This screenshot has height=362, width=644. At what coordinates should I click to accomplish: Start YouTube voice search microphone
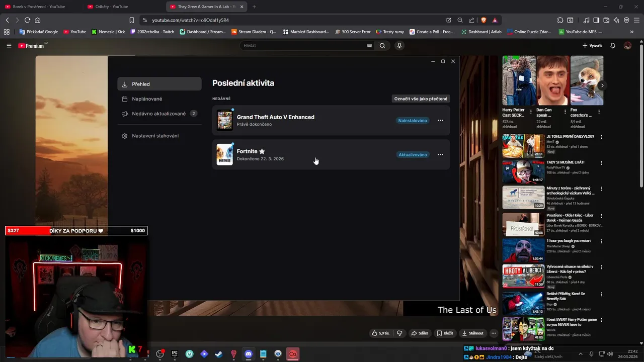pyautogui.click(x=399, y=45)
